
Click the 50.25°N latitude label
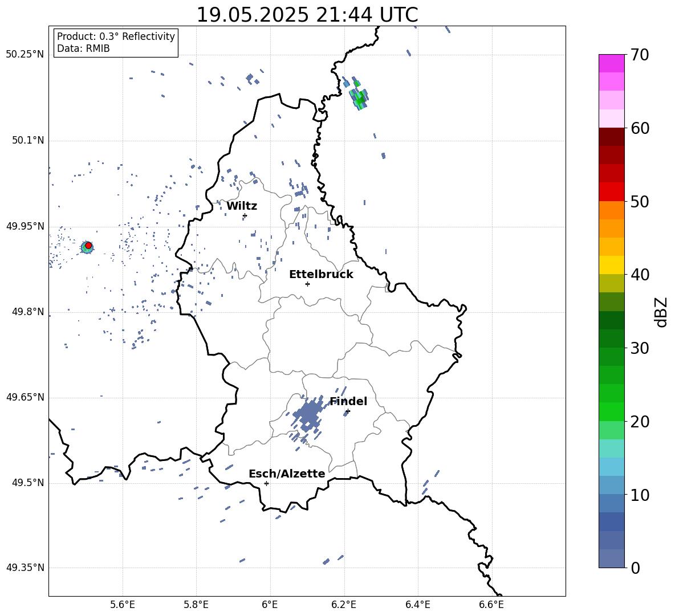coord(25,55)
